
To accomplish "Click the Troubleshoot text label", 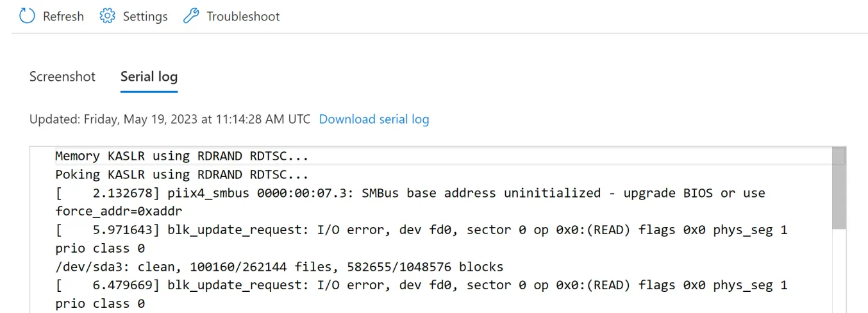I will pyautogui.click(x=243, y=17).
